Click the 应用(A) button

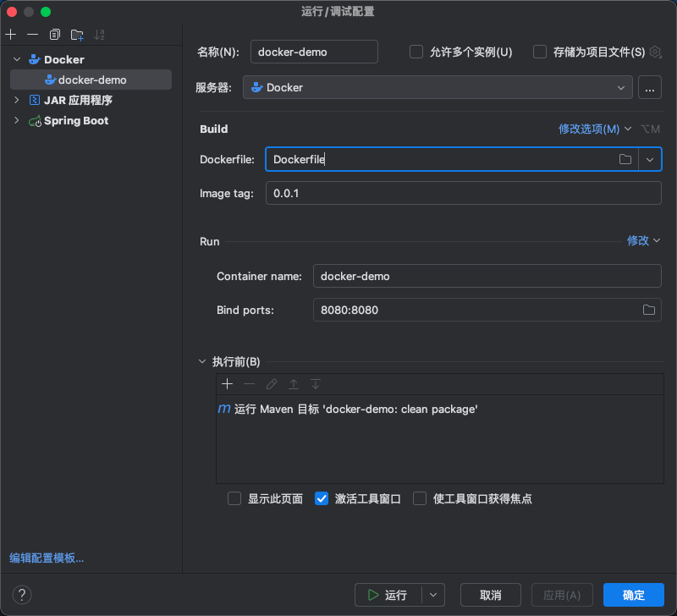[562, 595]
